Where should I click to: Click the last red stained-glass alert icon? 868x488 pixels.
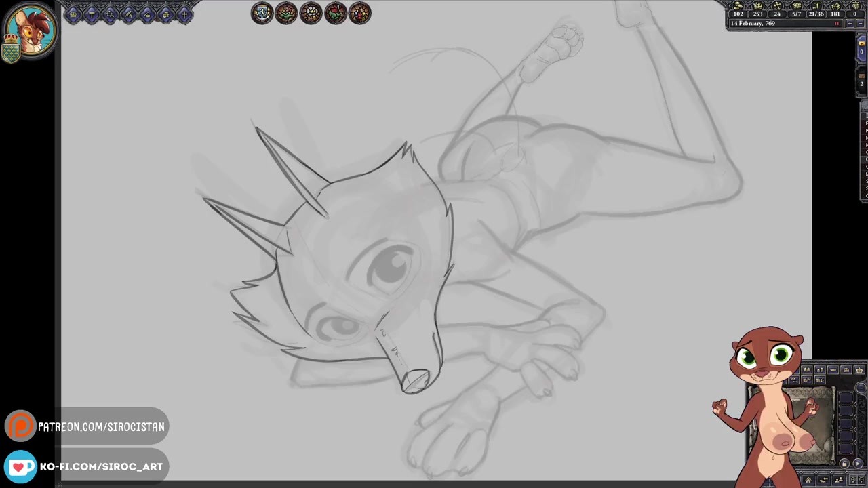pyautogui.click(x=359, y=14)
